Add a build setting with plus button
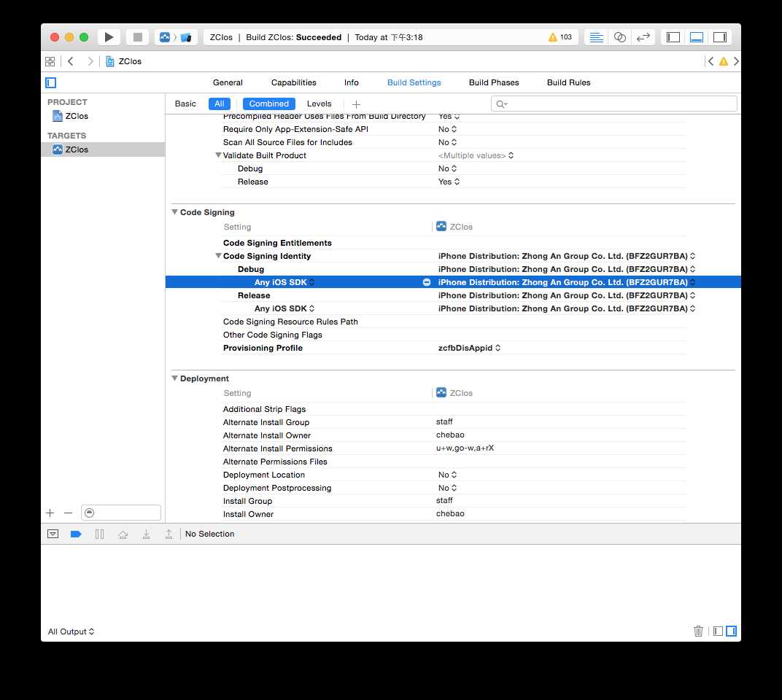Viewport: 782px width, 700px height. click(356, 104)
